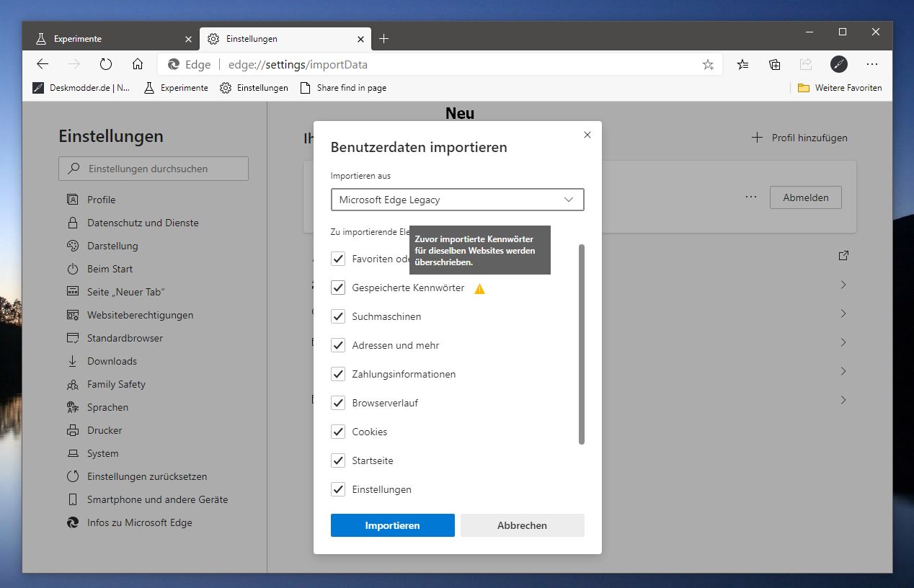Screen dimensions: 914x588
Task: Open the Edge settings and more menu
Action: 872,64
